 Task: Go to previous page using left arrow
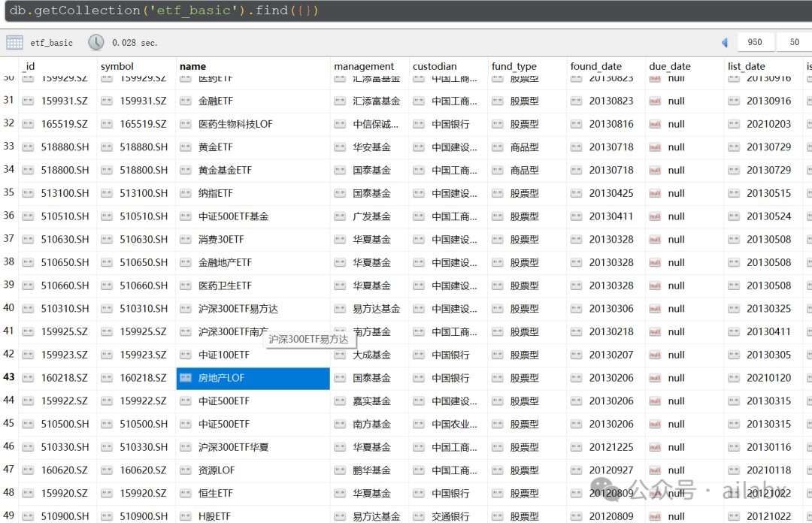tap(725, 42)
